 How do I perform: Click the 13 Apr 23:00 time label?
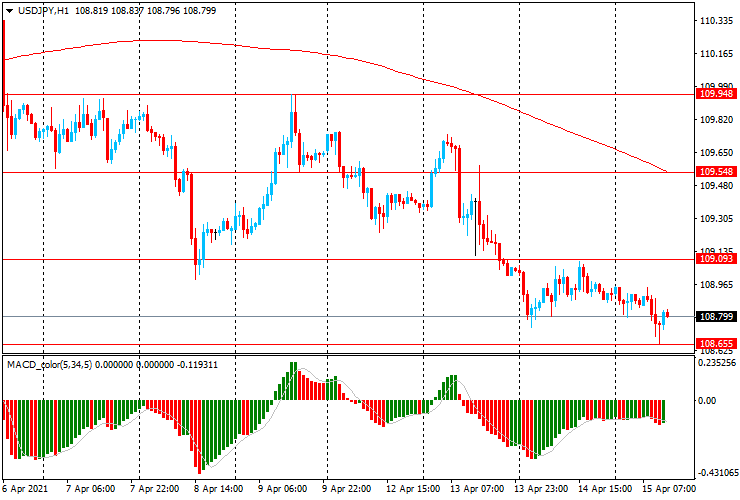click(x=541, y=488)
